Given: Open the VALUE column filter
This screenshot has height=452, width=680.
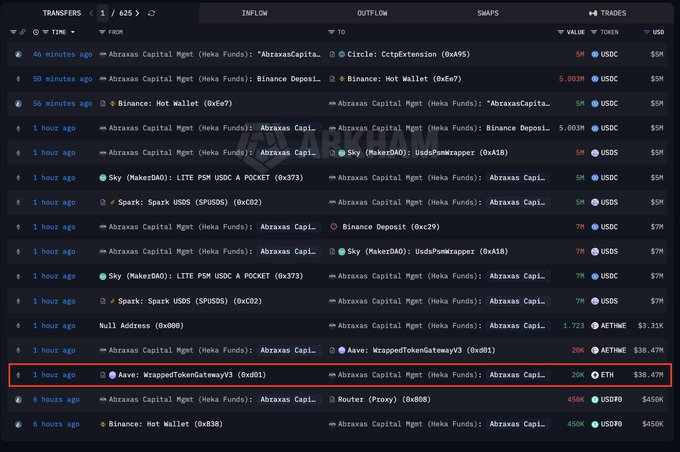Looking at the screenshot, I should click(x=561, y=32).
